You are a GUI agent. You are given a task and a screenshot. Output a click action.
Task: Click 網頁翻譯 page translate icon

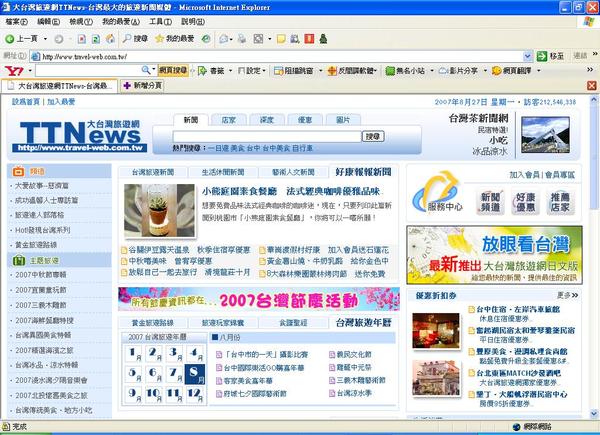[496, 70]
